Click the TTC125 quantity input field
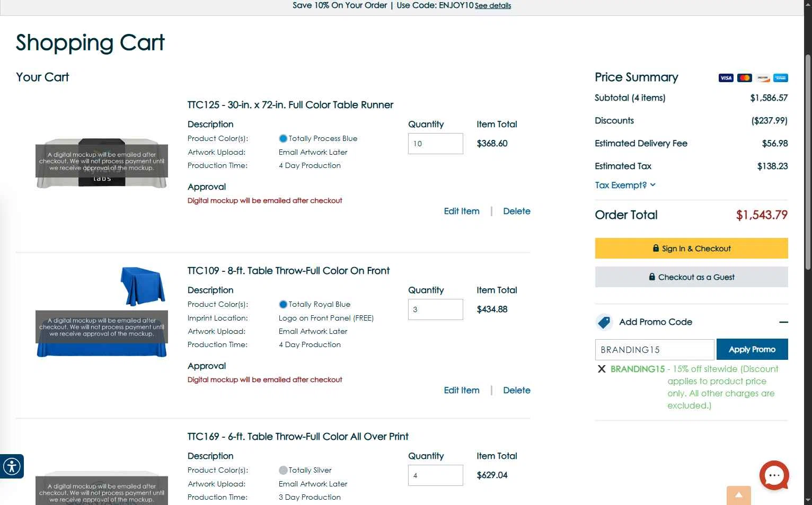The width and height of the screenshot is (812, 505). point(435,144)
